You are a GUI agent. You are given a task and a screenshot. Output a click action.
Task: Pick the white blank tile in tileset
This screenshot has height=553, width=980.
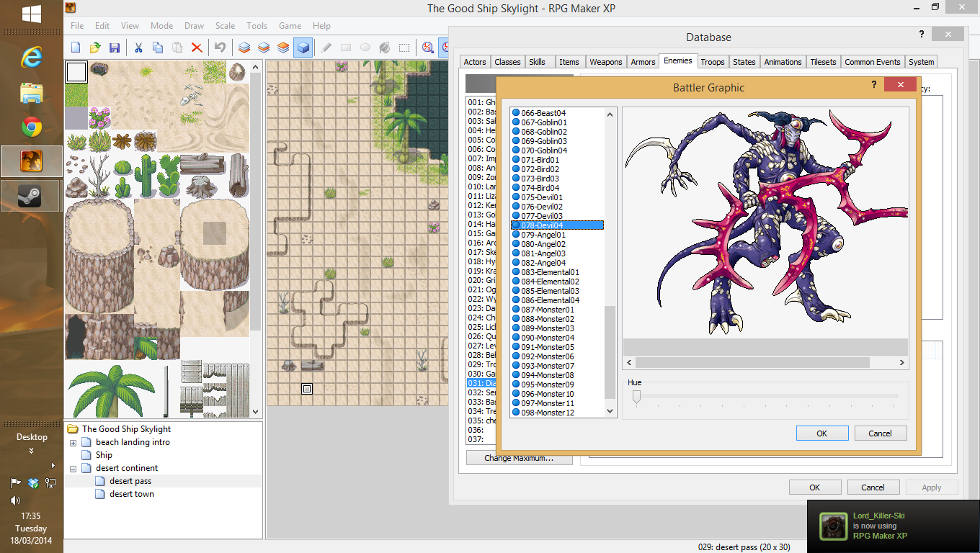[x=76, y=71]
